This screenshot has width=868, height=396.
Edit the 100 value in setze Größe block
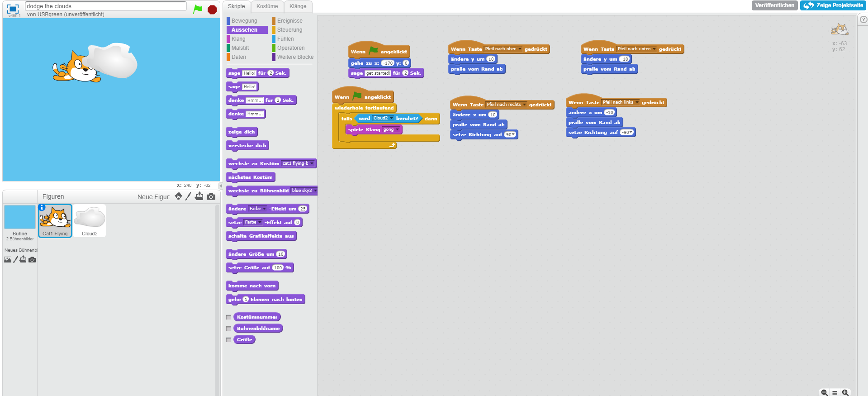278,268
